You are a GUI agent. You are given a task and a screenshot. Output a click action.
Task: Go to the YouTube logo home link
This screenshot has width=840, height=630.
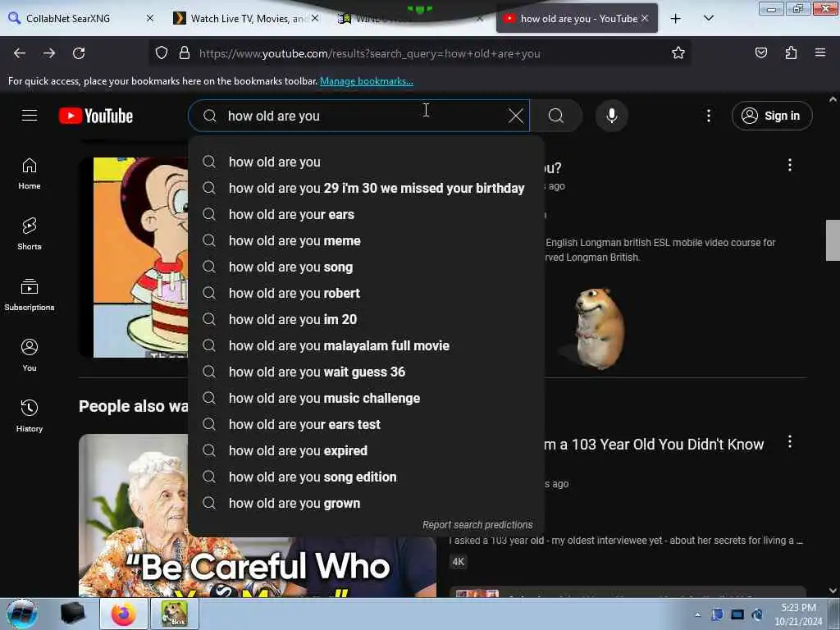click(x=96, y=116)
